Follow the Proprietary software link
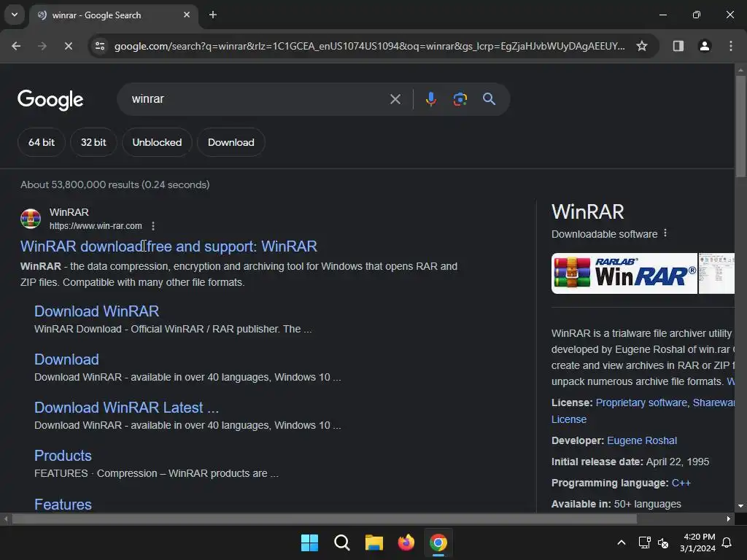The width and height of the screenshot is (747, 560). (641, 402)
